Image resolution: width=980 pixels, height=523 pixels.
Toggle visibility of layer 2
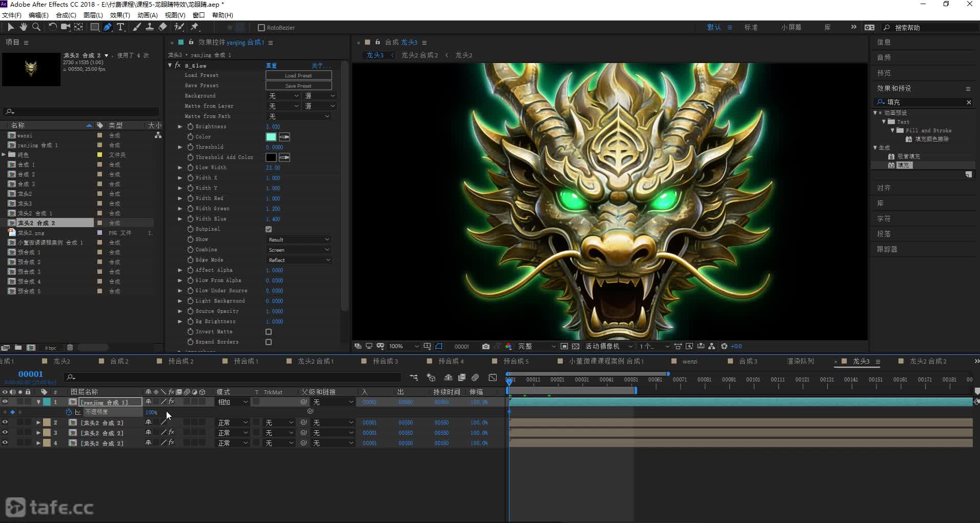click(5, 423)
